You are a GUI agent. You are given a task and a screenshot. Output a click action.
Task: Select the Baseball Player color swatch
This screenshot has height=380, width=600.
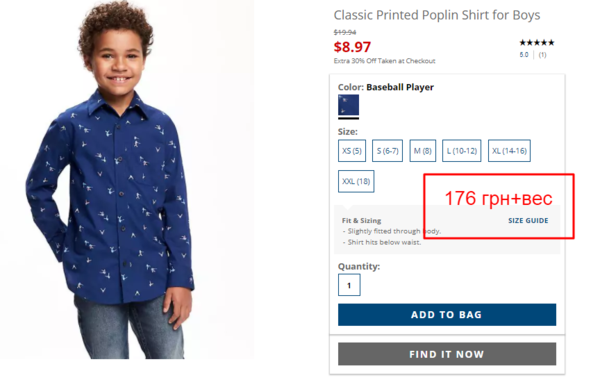click(x=348, y=105)
